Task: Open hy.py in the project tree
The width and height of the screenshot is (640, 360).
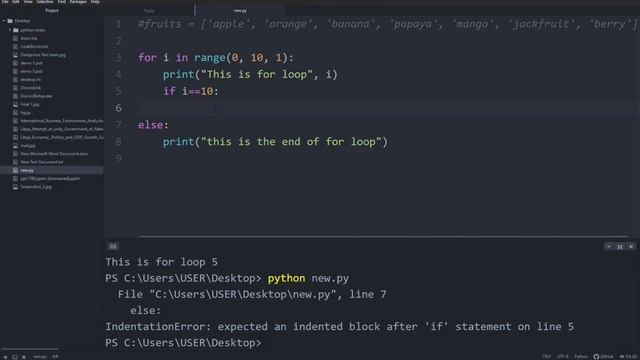Action: point(25,113)
